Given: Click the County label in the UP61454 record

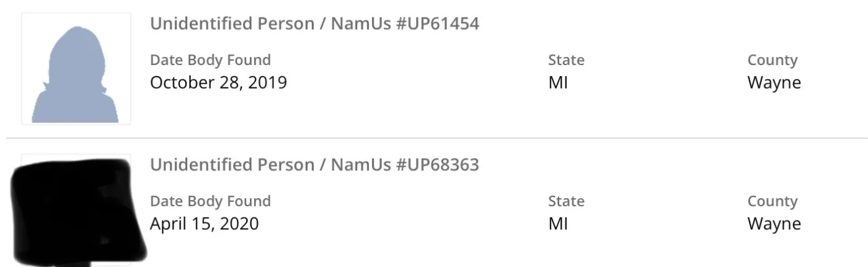Looking at the screenshot, I should (x=772, y=60).
